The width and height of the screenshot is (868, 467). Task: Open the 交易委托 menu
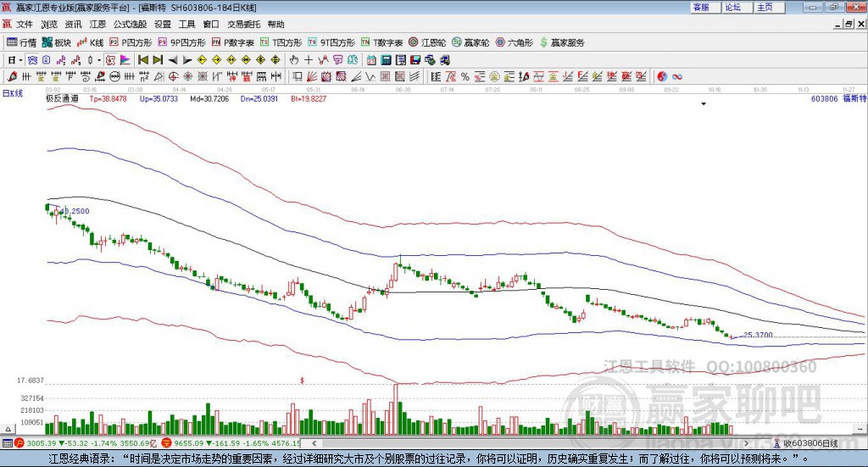(x=243, y=25)
